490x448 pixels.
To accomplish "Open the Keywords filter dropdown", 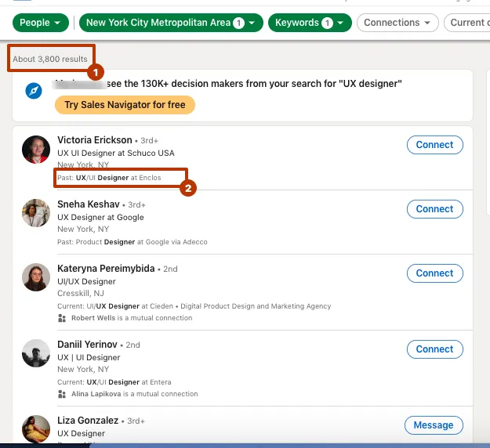I will coord(310,23).
